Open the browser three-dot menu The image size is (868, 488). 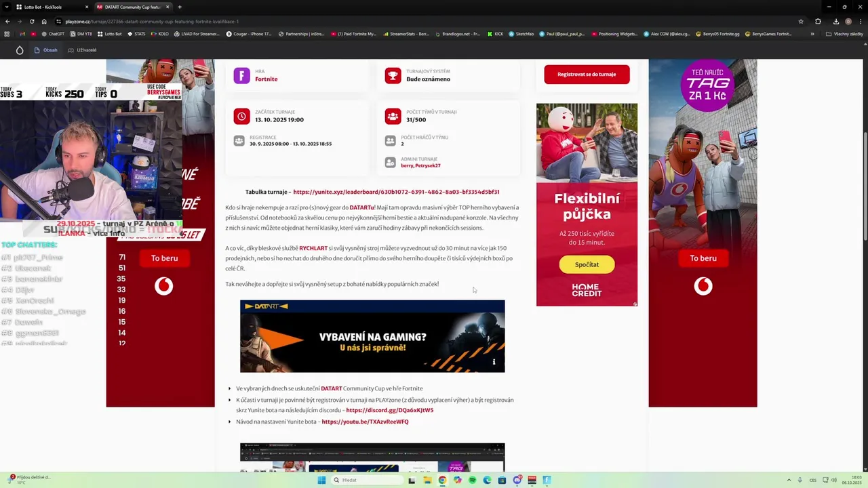[x=860, y=21]
